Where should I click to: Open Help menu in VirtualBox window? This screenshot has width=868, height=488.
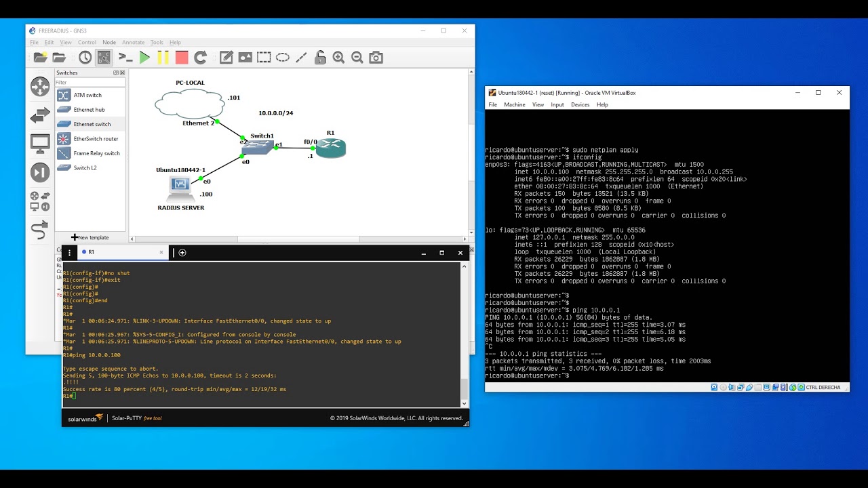(602, 104)
